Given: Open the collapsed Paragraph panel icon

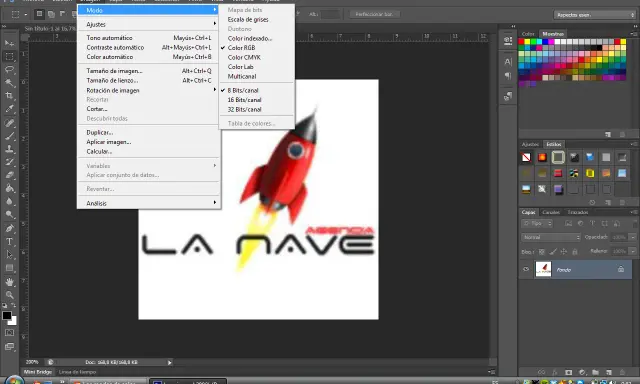Looking at the screenshot, I should pos(508,75).
